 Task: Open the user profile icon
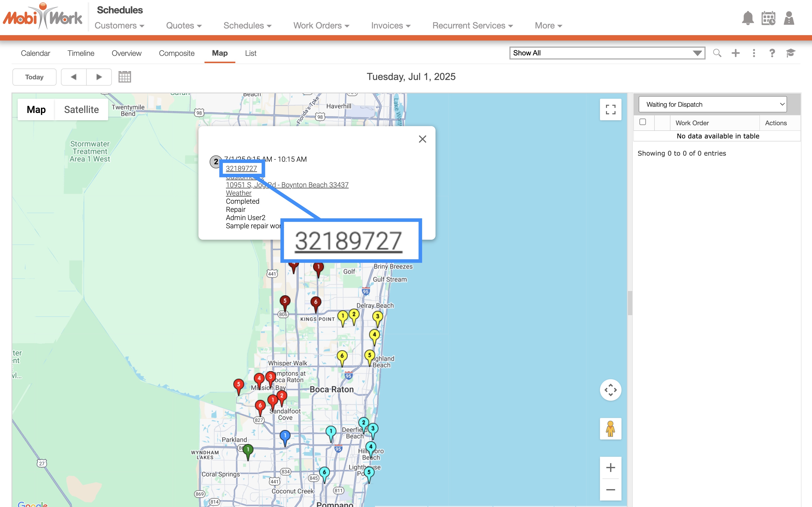pyautogui.click(x=789, y=18)
